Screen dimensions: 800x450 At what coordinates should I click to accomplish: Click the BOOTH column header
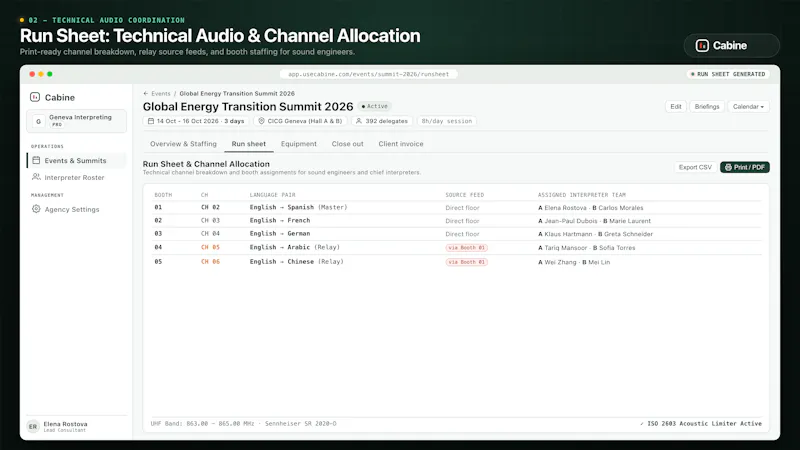(163, 195)
